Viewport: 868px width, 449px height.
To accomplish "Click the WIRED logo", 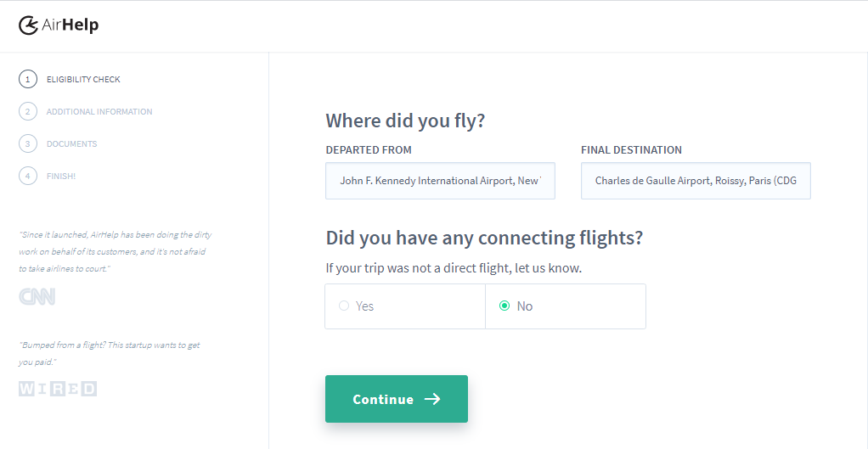I will (x=58, y=389).
